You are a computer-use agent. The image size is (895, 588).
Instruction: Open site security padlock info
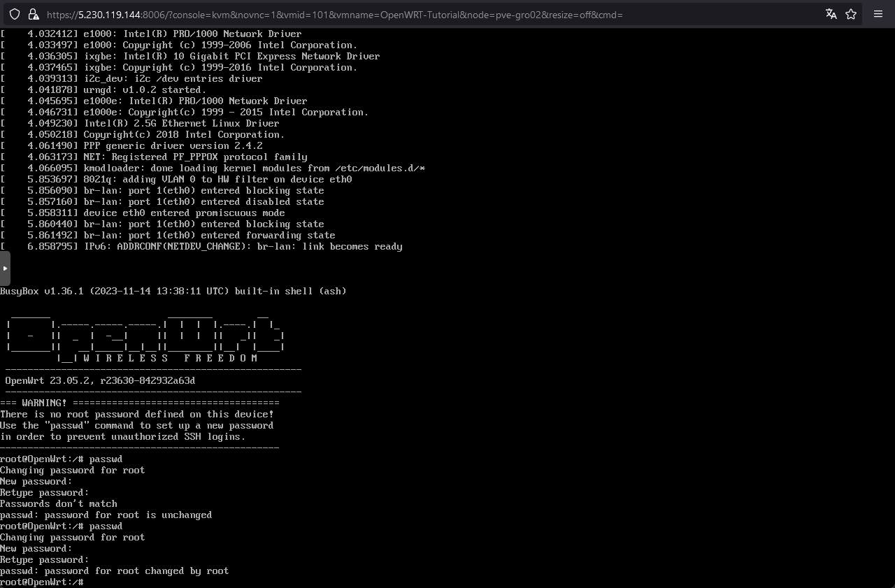[33, 14]
